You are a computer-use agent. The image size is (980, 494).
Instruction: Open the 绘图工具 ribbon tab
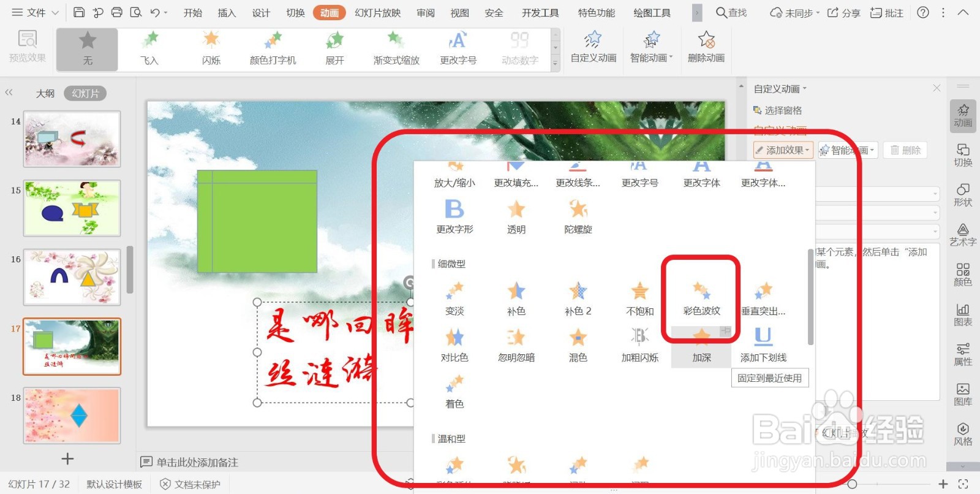tap(652, 13)
